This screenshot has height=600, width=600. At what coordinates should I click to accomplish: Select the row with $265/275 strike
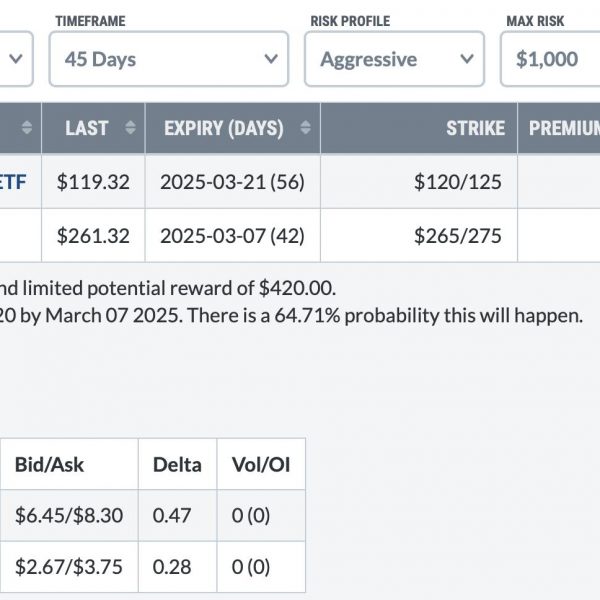pos(300,235)
